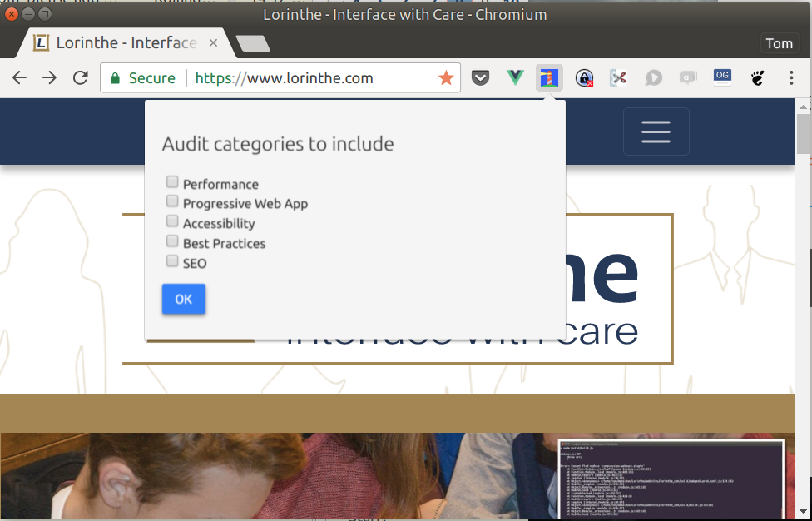
Task: Click the grey play-button extension icon
Action: pos(654,78)
